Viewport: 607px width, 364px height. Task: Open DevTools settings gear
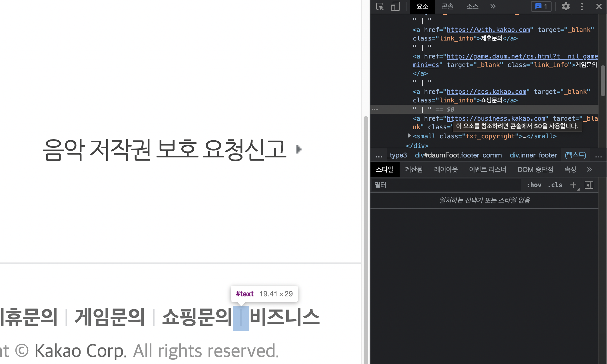[566, 6]
